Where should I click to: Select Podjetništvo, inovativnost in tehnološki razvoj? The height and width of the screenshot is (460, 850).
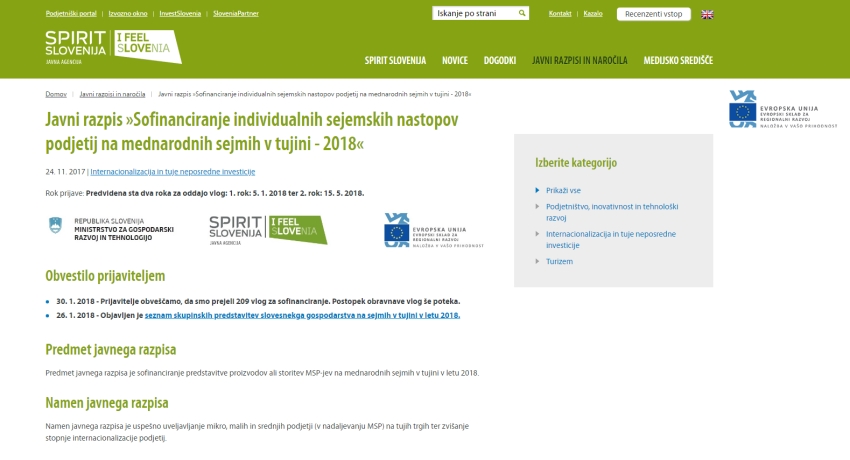click(x=612, y=212)
